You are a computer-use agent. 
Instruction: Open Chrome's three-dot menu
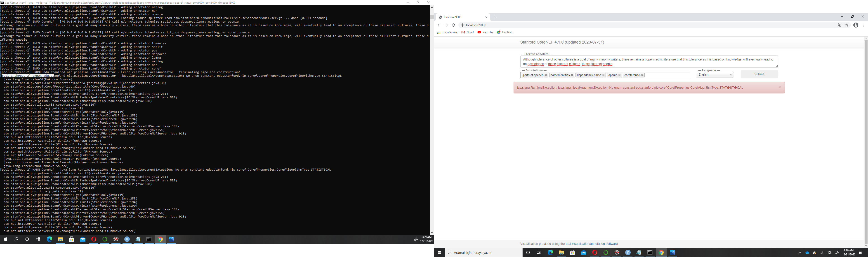tap(864, 25)
